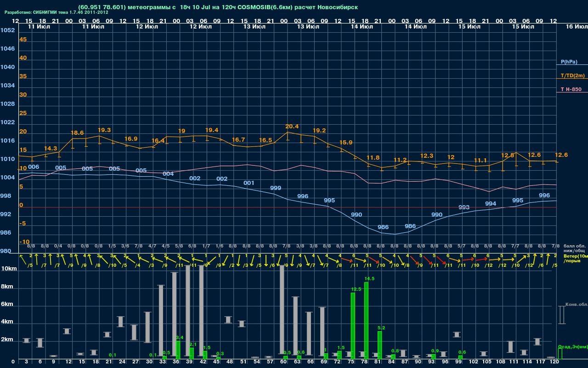Click the green precipitation legend bar
Image resolution: width=588 pixels, height=368 pixels.
click(560, 354)
